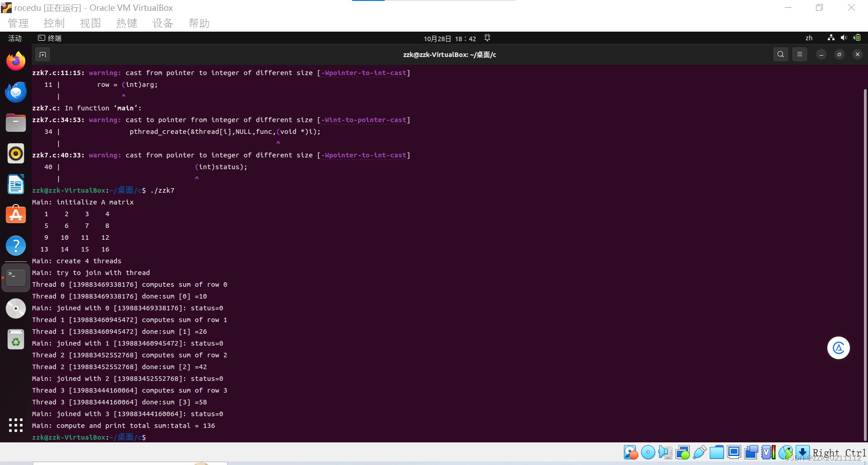Open the network status icon

[x=831, y=38]
